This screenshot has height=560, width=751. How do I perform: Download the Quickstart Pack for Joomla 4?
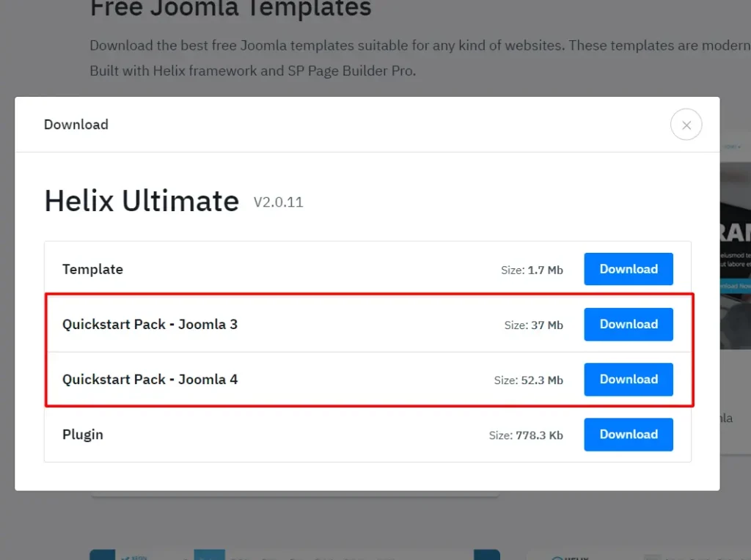[628, 379]
